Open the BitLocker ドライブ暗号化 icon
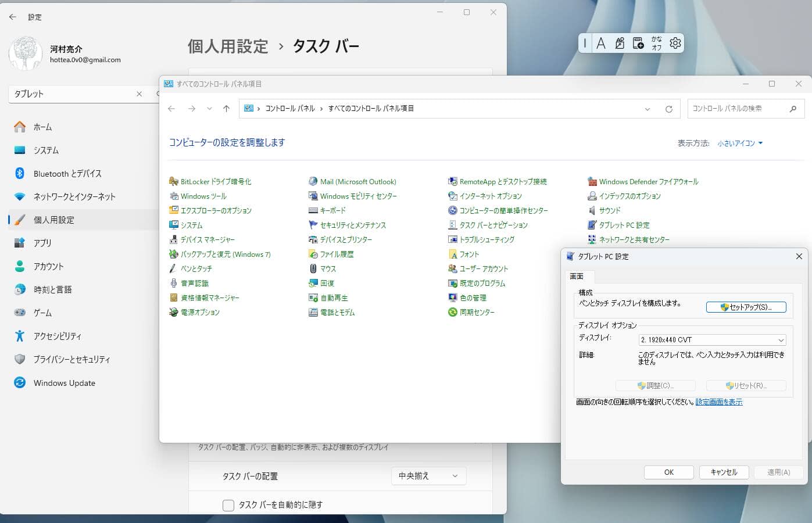 [x=173, y=181]
